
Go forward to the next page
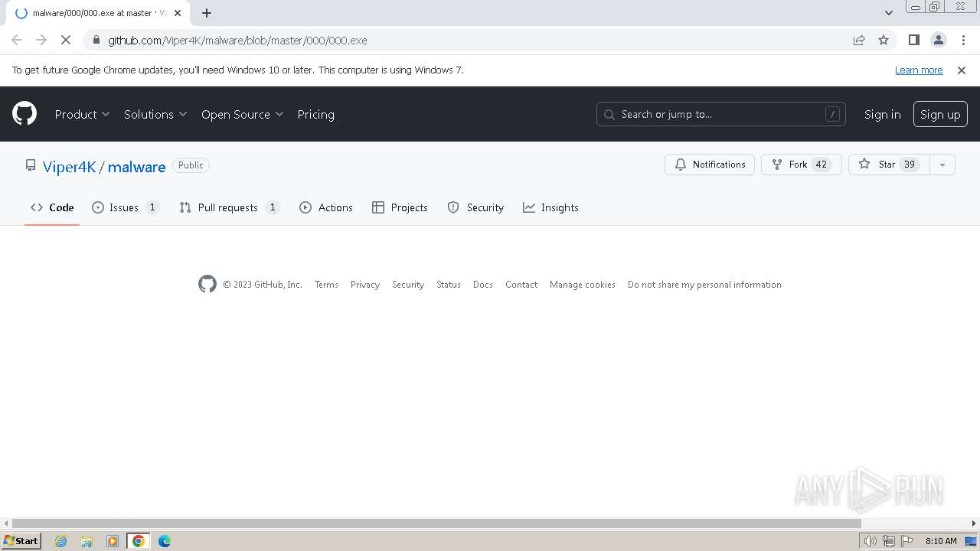pyautogui.click(x=41, y=41)
